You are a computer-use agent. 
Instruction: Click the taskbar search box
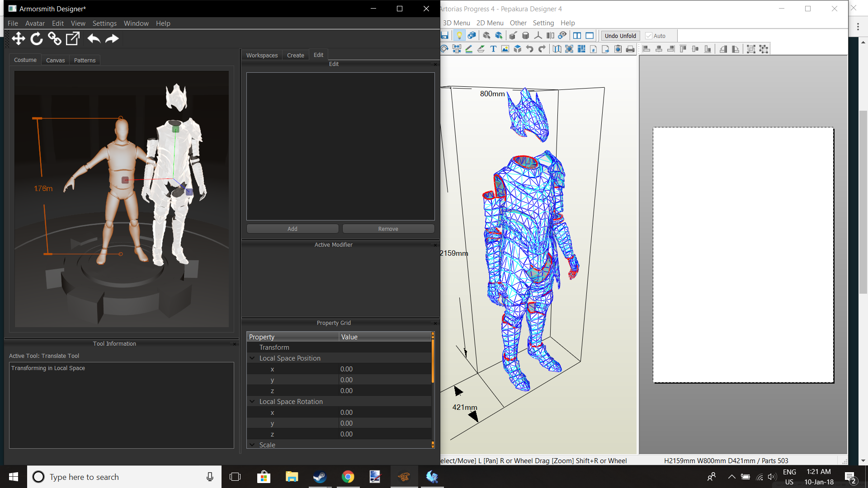pos(124,477)
